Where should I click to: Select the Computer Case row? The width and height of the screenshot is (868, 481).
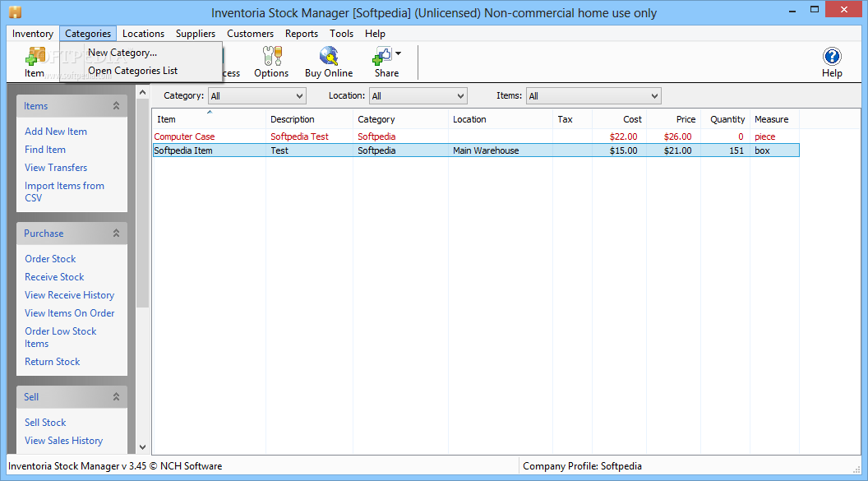click(476, 136)
